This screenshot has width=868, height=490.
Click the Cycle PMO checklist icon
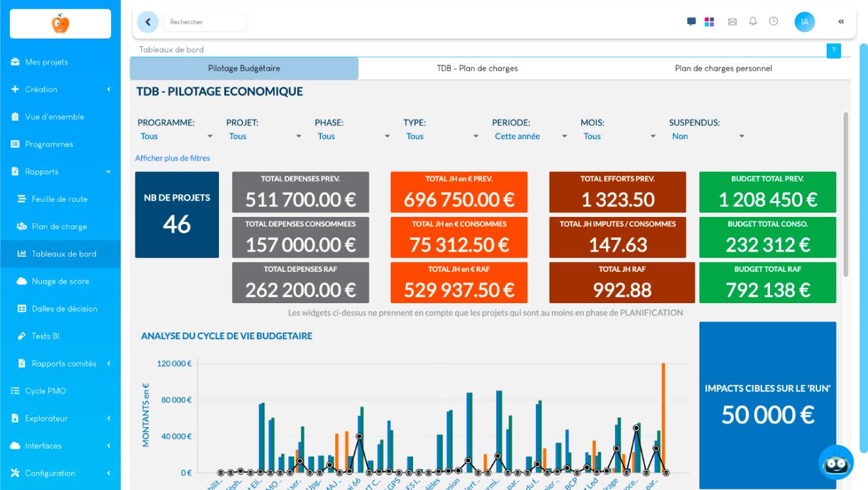pos(16,391)
